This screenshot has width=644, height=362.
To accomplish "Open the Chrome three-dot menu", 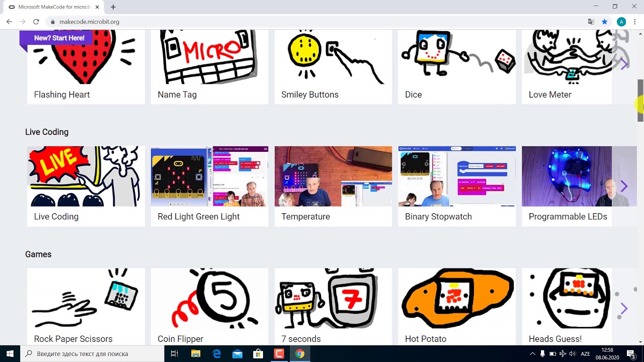I will coord(635,22).
